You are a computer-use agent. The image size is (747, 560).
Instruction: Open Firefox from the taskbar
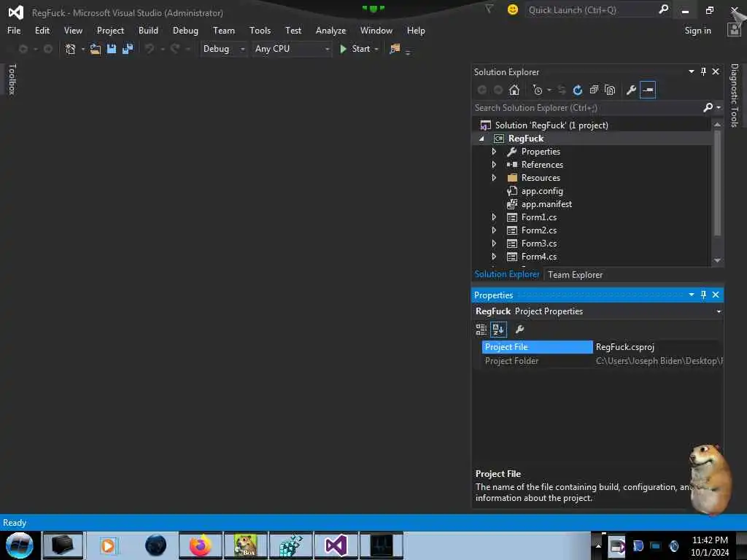[200, 545]
